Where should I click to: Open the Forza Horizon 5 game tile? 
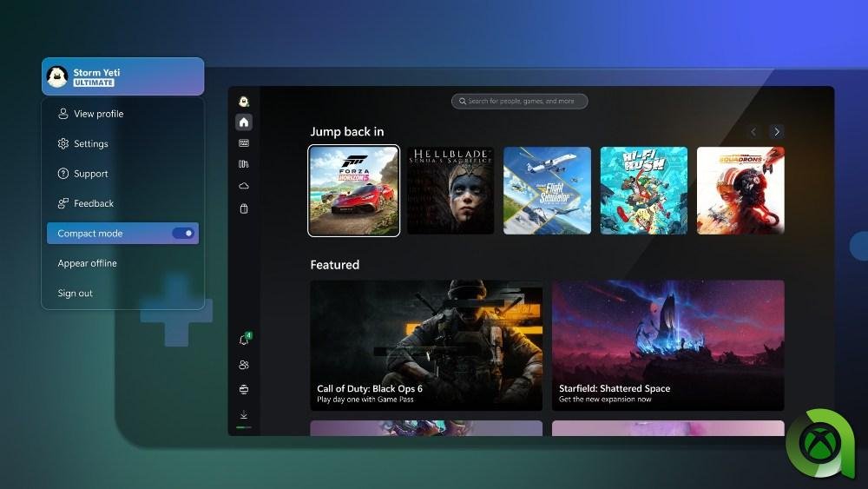[x=354, y=191]
